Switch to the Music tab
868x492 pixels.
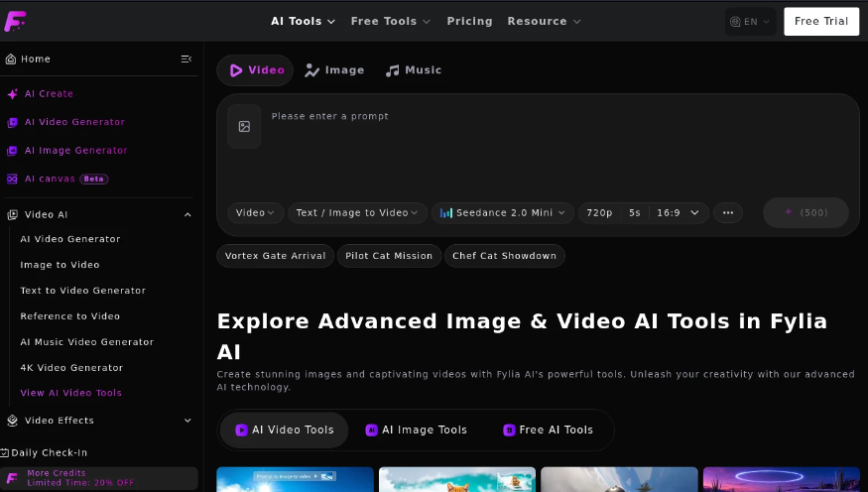[414, 70]
